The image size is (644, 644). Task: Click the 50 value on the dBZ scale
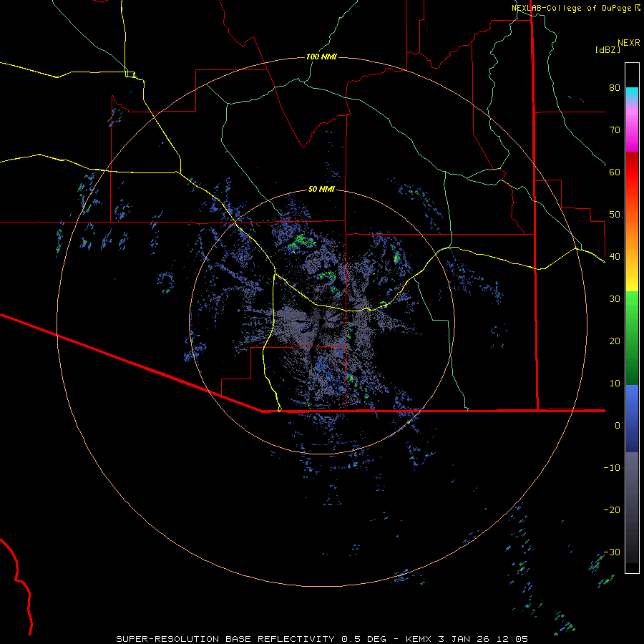tap(615, 215)
